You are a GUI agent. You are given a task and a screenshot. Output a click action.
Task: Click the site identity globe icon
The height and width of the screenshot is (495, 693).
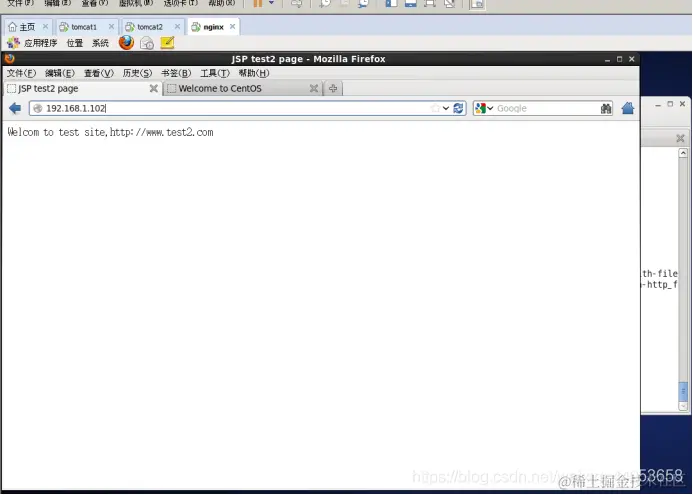click(38, 108)
